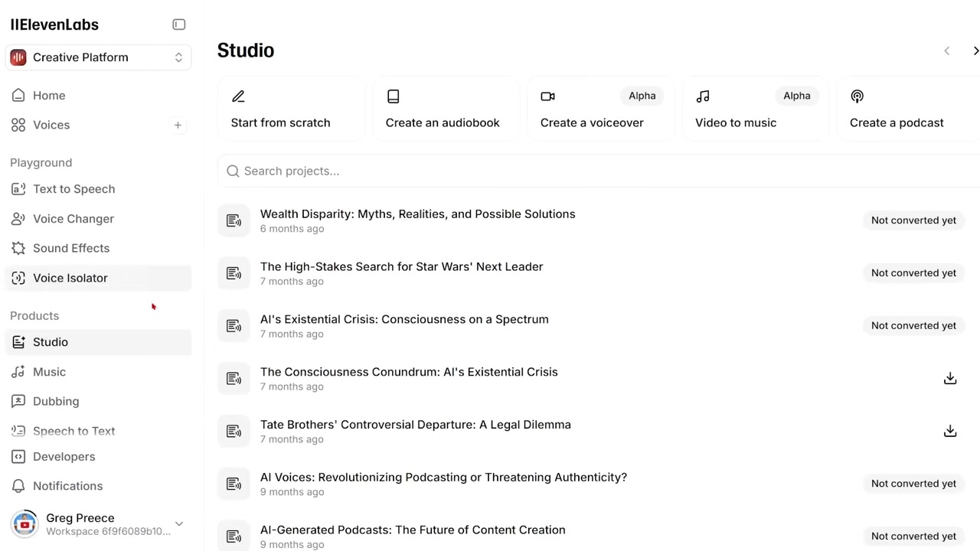The width and height of the screenshot is (980, 551).
Task: Click Start from scratch card
Action: pyautogui.click(x=292, y=109)
